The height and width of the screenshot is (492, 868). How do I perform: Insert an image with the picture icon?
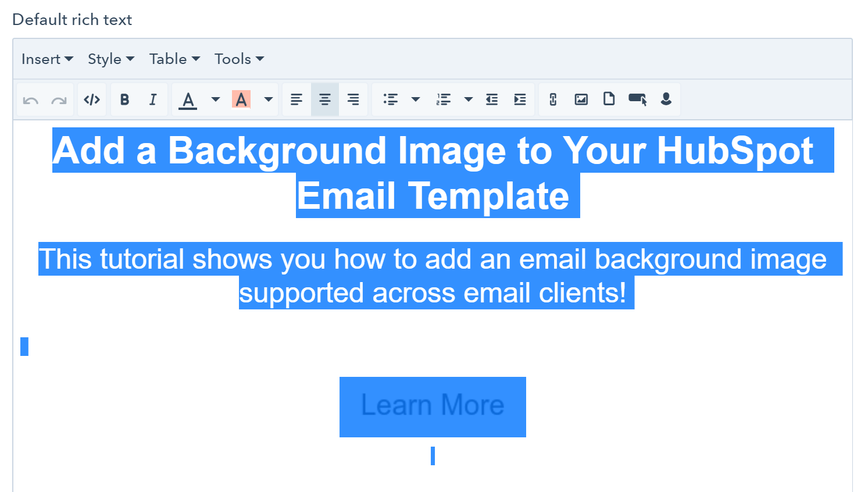581,99
